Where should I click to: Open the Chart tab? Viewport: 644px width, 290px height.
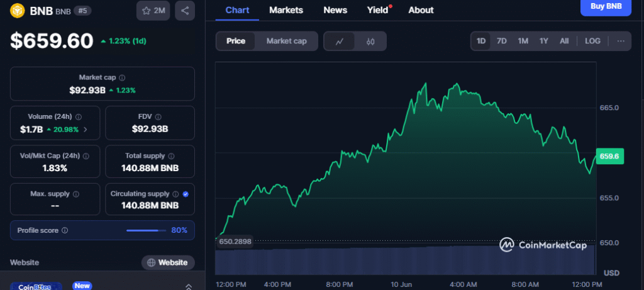click(237, 10)
